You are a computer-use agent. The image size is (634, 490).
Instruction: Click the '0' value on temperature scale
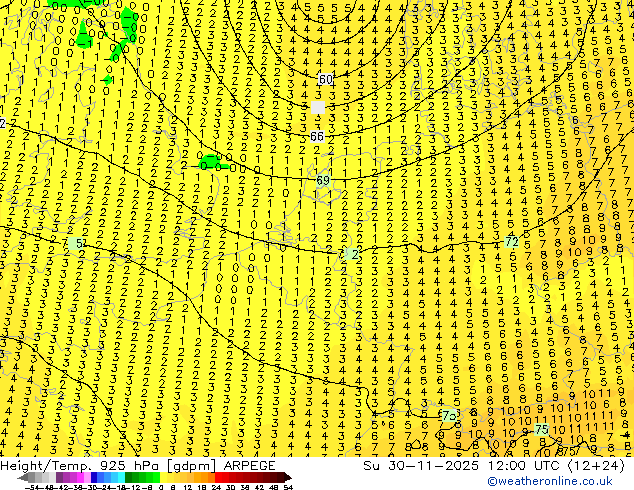coord(161,487)
